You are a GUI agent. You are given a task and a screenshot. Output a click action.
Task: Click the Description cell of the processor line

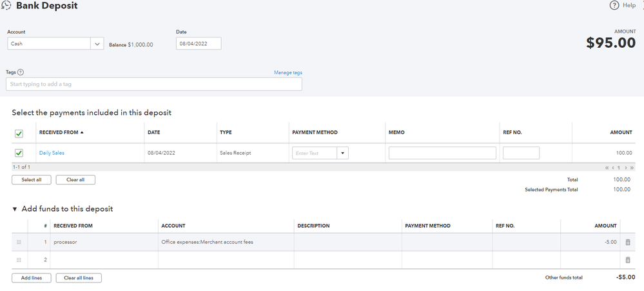348,242
